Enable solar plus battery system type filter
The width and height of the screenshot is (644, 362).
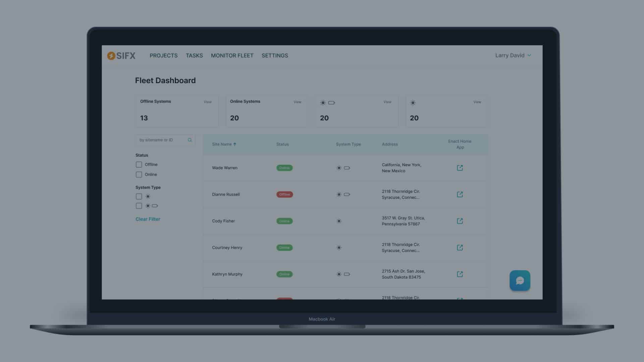click(x=139, y=206)
